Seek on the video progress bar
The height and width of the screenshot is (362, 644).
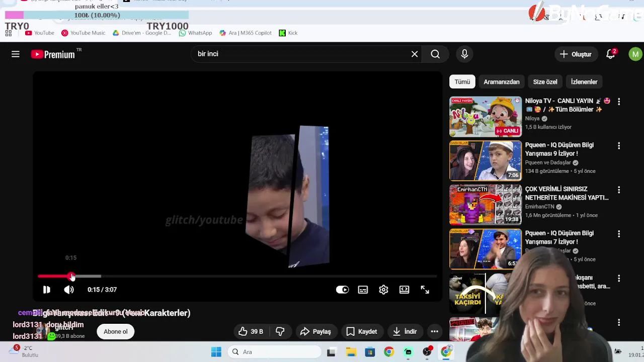(x=237, y=276)
